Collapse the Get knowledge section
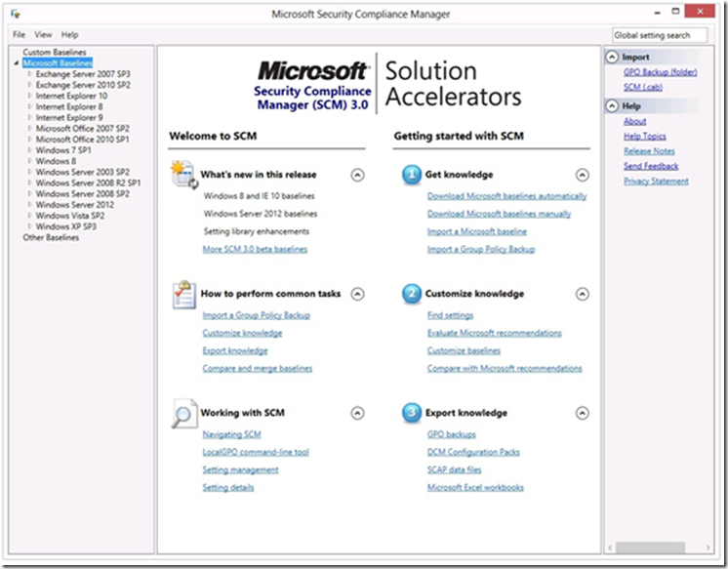Screen dimensions: 728x569 tap(583, 175)
